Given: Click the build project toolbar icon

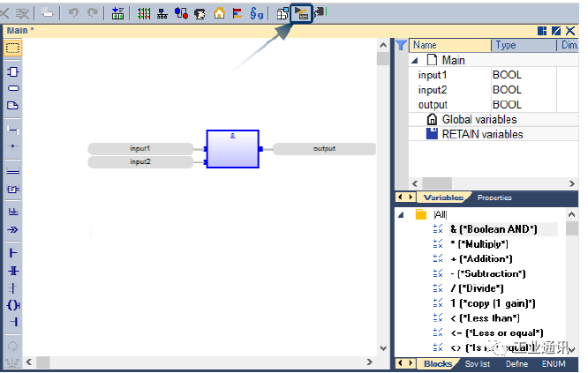Looking at the screenshot, I should pyautogui.click(x=283, y=14).
